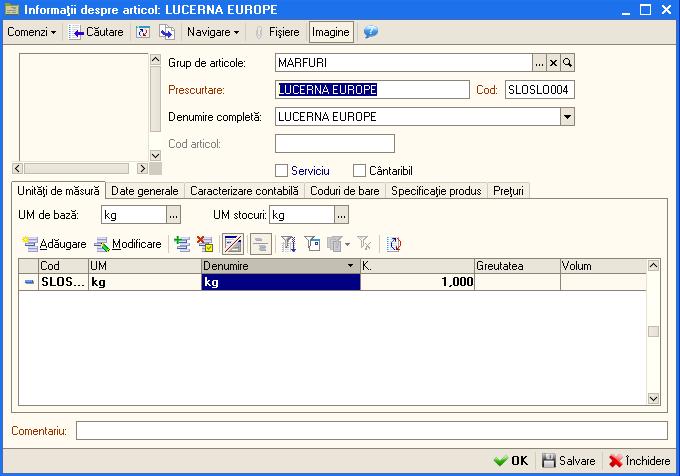Clear the Grup de articole field with X
680x476 pixels.
553,63
